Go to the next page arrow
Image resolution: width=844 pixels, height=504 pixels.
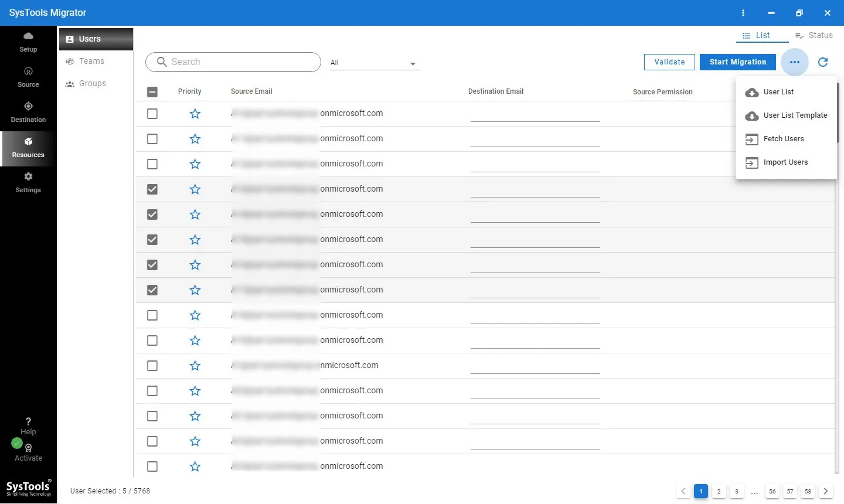click(x=826, y=491)
